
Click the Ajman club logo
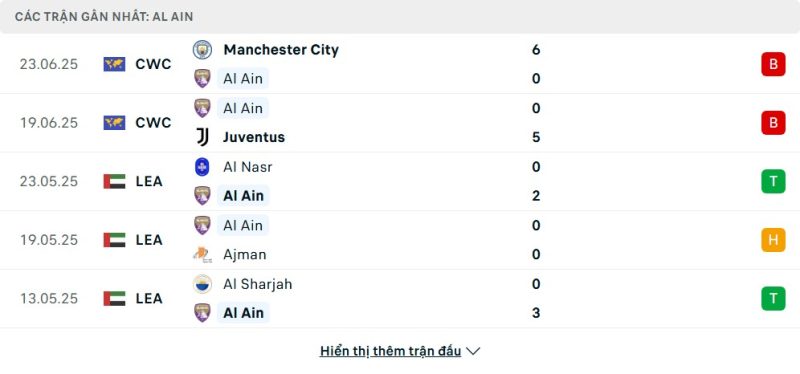(202, 255)
